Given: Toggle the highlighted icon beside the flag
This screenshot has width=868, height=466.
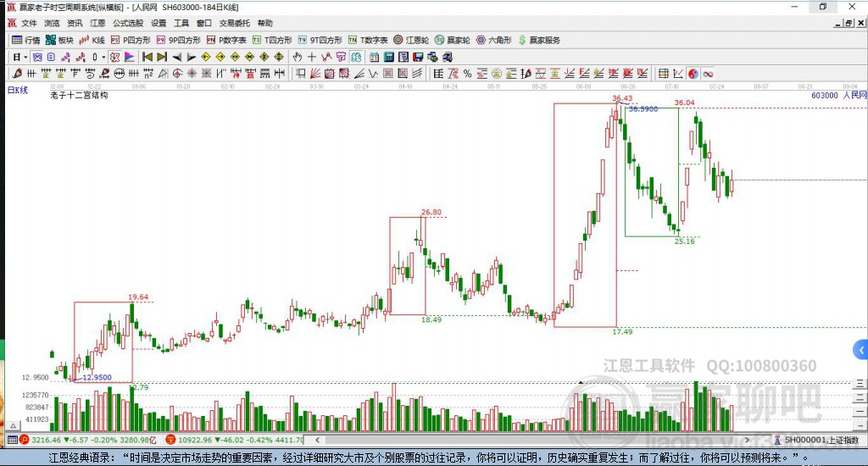Looking at the screenshot, I should pyautogui.click(x=114, y=57).
